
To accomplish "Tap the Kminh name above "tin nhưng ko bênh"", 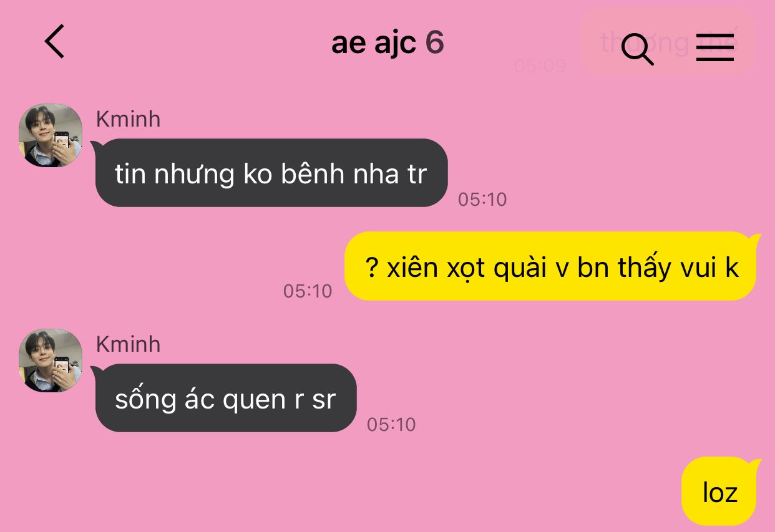I will tap(128, 118).
